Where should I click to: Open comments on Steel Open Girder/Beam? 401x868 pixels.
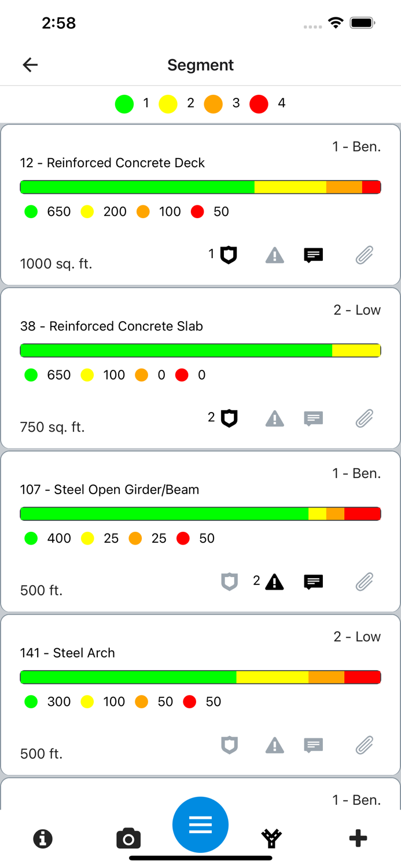pyautogui.click(x=313, y=582)
